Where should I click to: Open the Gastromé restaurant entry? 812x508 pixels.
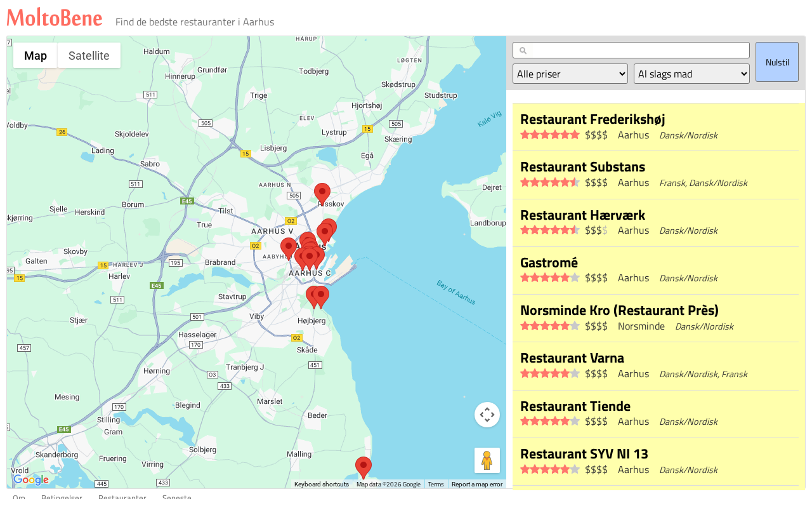[x=549, y=263]
